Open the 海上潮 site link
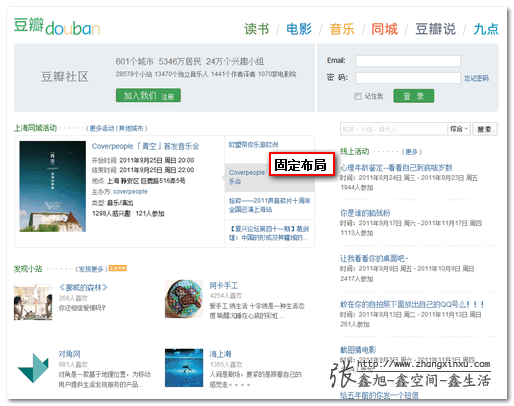The image size is (514, 406). click(220, 354)
